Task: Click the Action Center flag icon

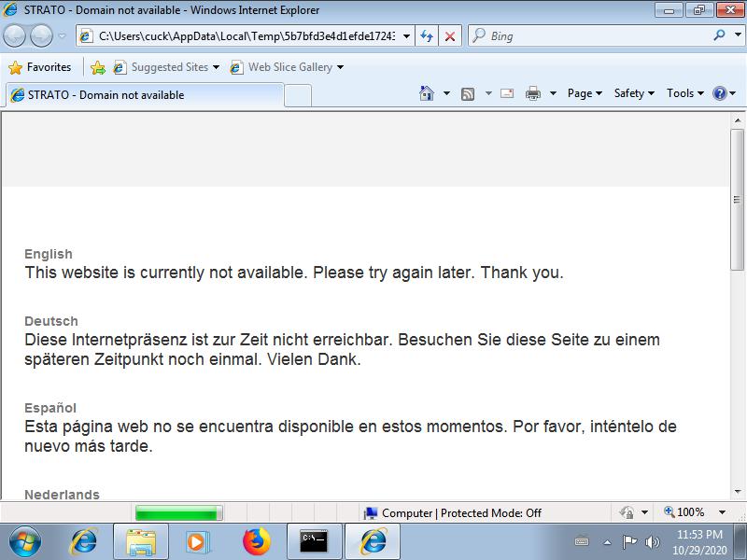Action: coord(629,541)
